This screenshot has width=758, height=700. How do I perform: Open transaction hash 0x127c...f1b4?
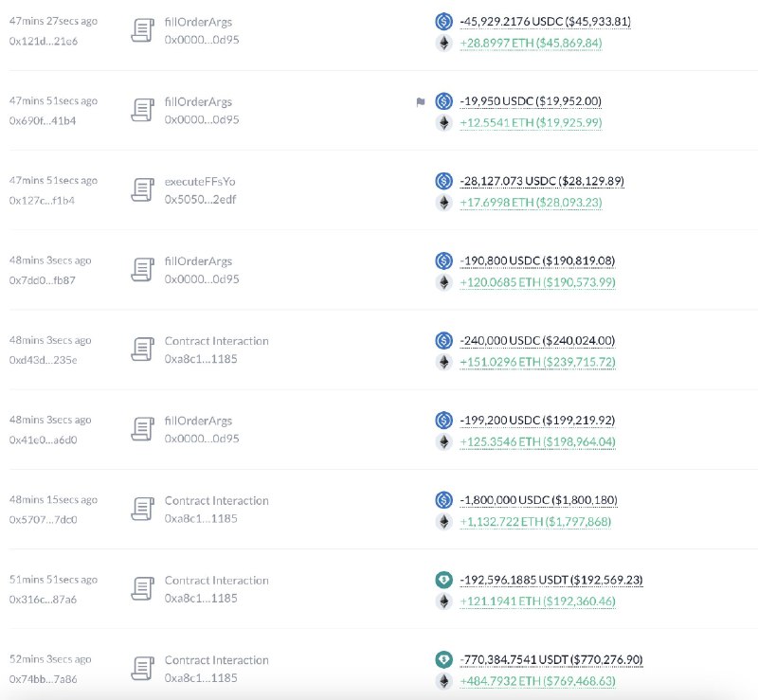tap(42, 201)
